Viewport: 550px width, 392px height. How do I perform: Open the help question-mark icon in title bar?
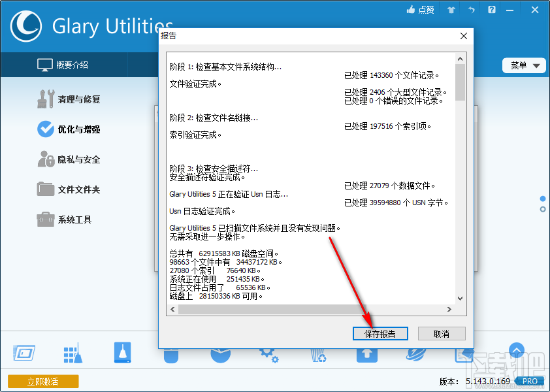click(x=491, y=10)
